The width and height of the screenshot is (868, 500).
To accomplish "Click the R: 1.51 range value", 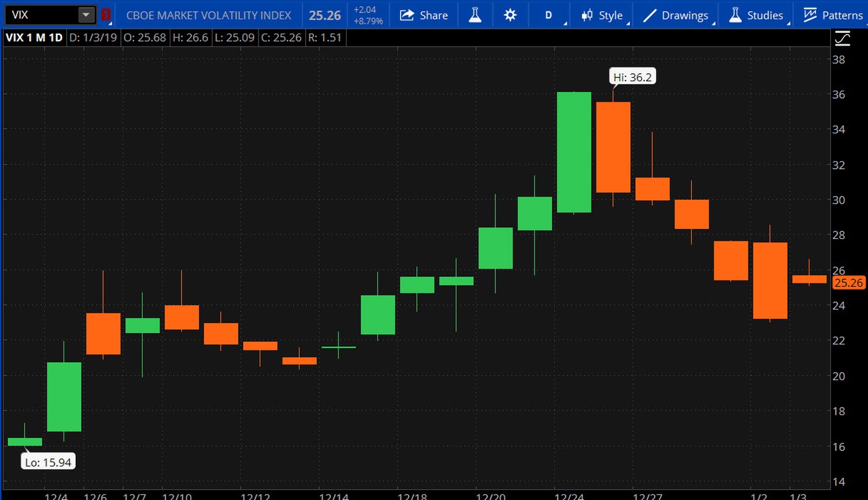I will tap(325, 37).
